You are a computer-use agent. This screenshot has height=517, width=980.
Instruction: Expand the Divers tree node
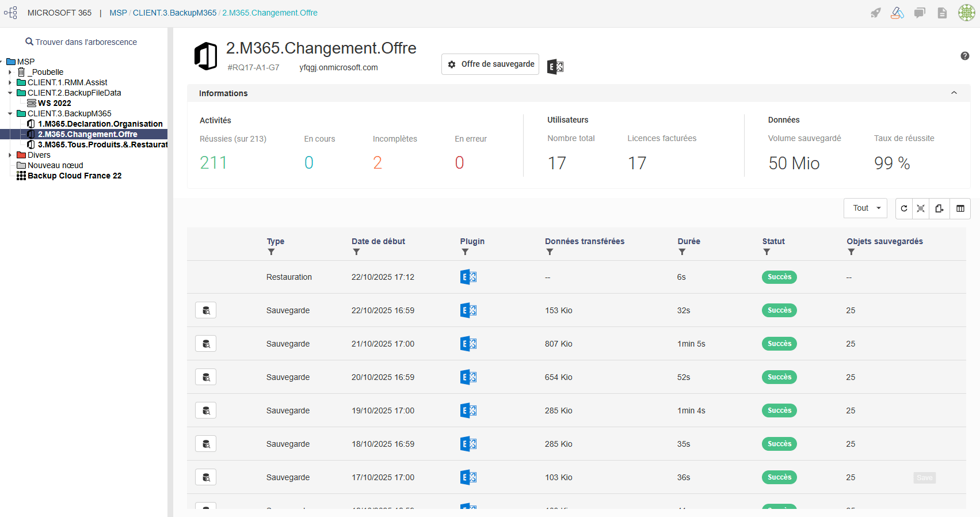point(10,155)
